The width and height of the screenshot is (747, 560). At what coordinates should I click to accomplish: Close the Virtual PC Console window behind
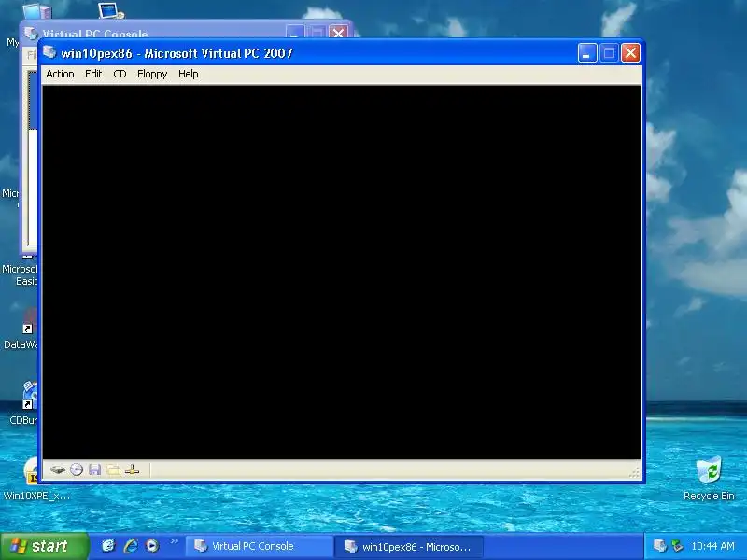pos(339,33)
